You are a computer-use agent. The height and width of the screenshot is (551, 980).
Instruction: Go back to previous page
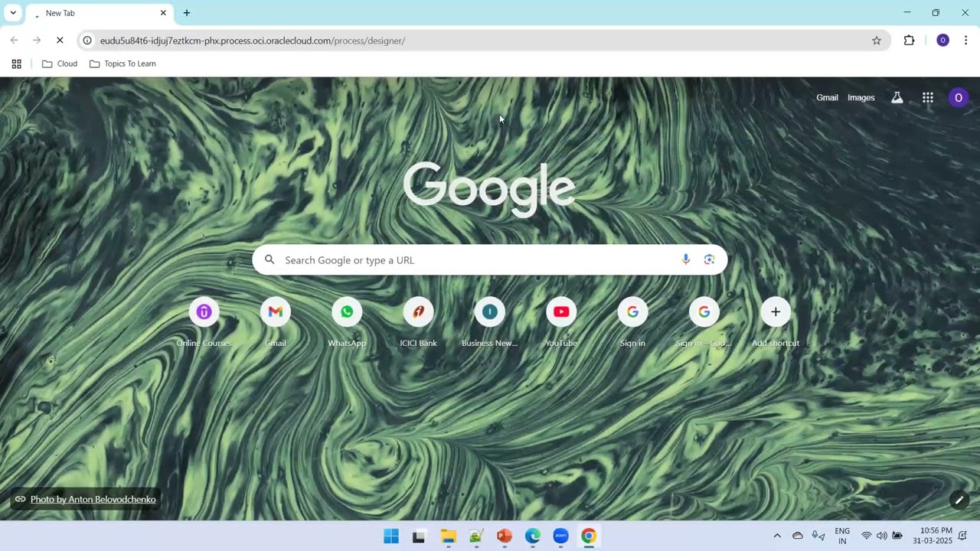tap(14, 41)
